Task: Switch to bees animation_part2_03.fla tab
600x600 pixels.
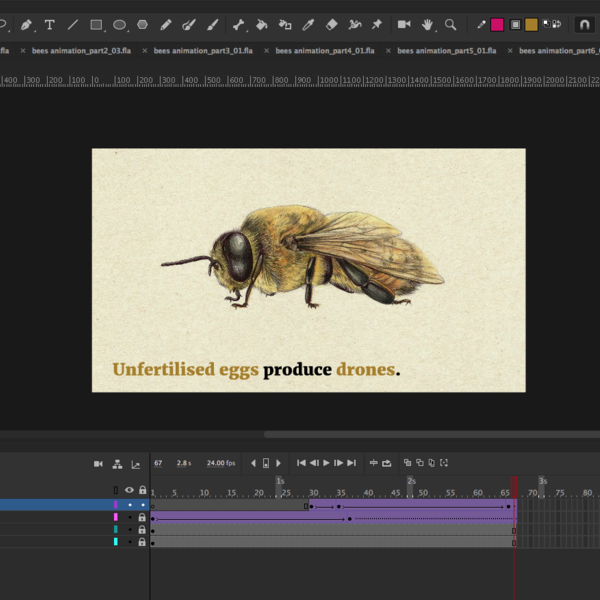Action: point(82,51)
